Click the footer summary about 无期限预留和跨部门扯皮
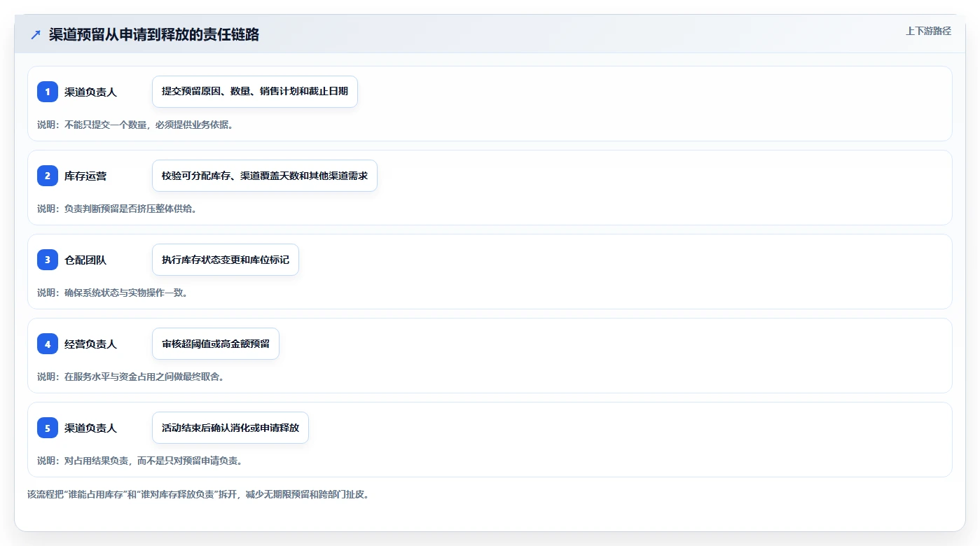Screen dimensions: 980x546 (198, 494)
